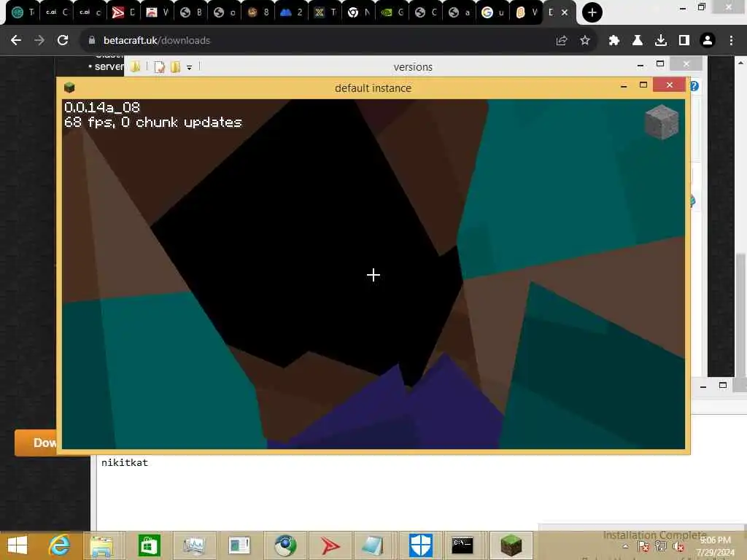Open the Chrome three-dot menu
The width and height of the screenshot is (747, 560).
click(x=731, y=41)
